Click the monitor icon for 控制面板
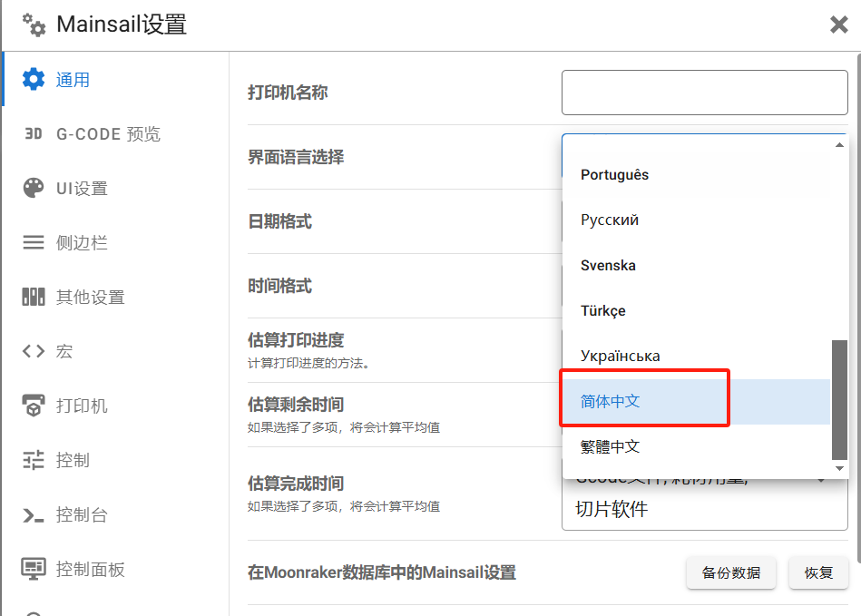This screenshot has width=861, height=616. [34, 570]
